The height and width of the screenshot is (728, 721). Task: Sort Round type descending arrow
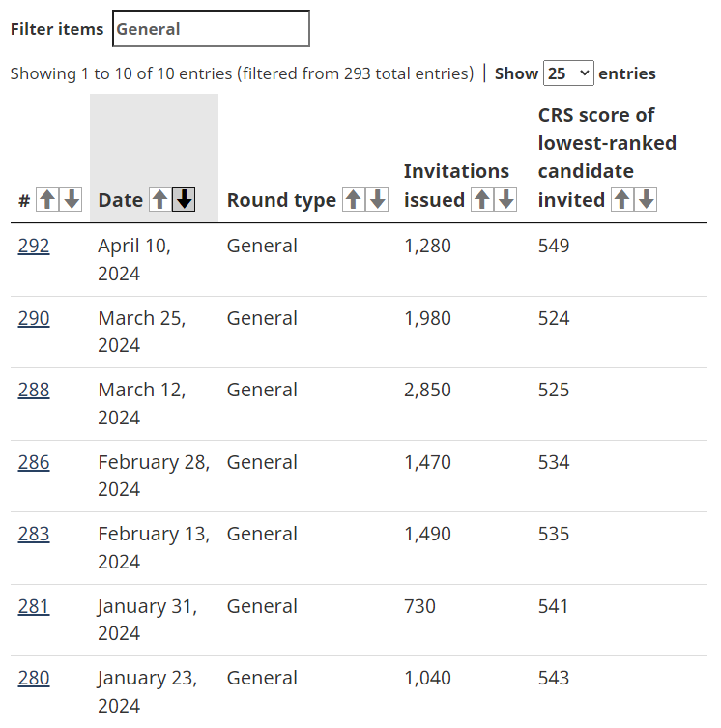coord(378,200)
